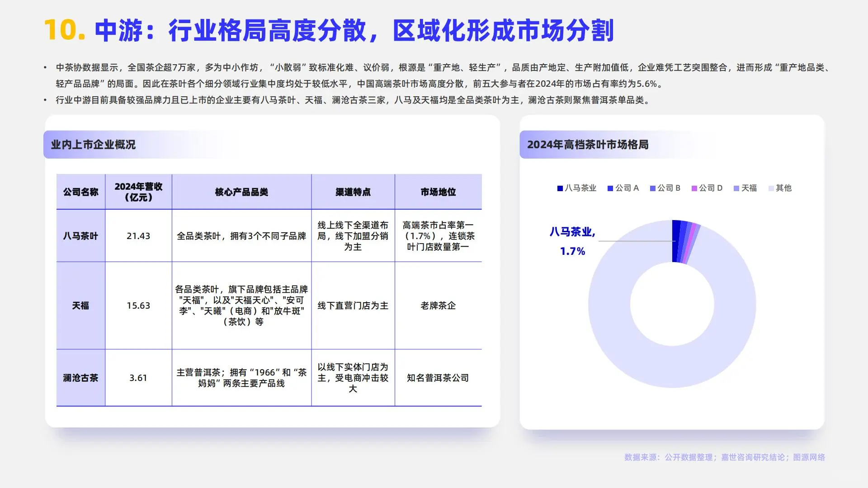Open the 渠道特点 column header
Viewport: 868px width, 488px height.
[x=354, y=191]
